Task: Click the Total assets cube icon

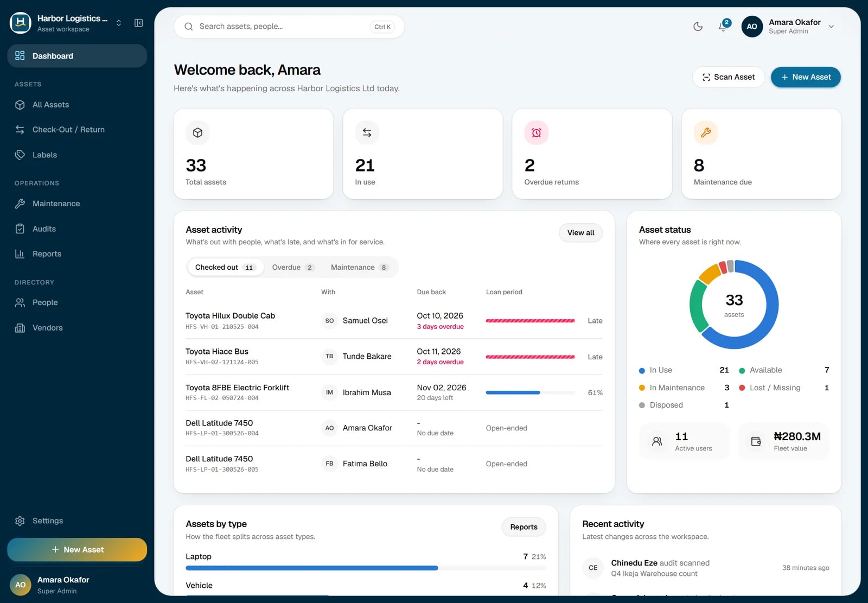Action: tap(197, 132)
